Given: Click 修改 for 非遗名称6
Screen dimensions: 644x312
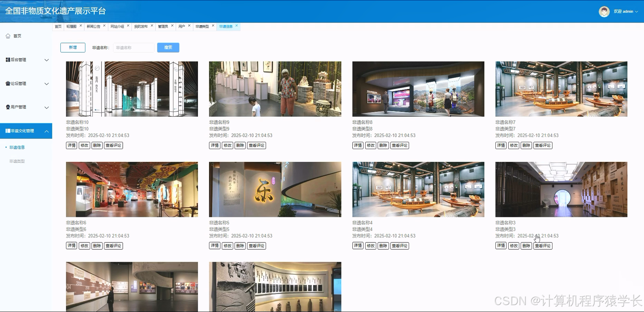Looking at the screenshot, I should [84, 246].
